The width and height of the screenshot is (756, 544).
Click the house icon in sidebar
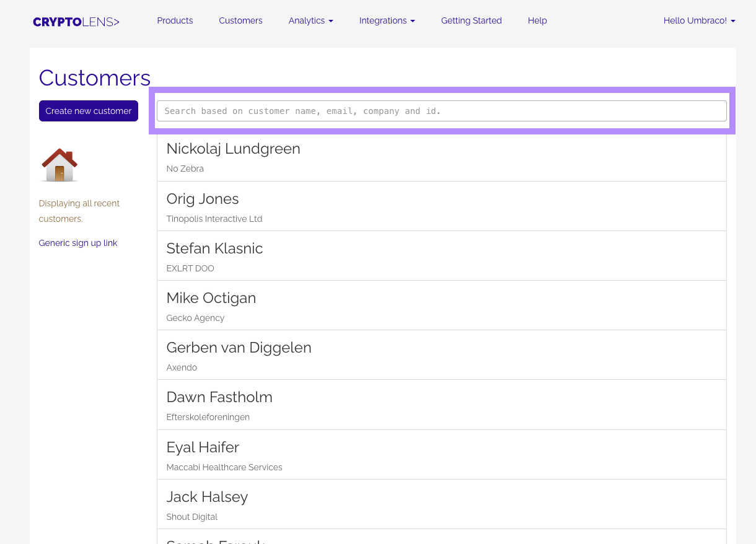coord(59,165)
